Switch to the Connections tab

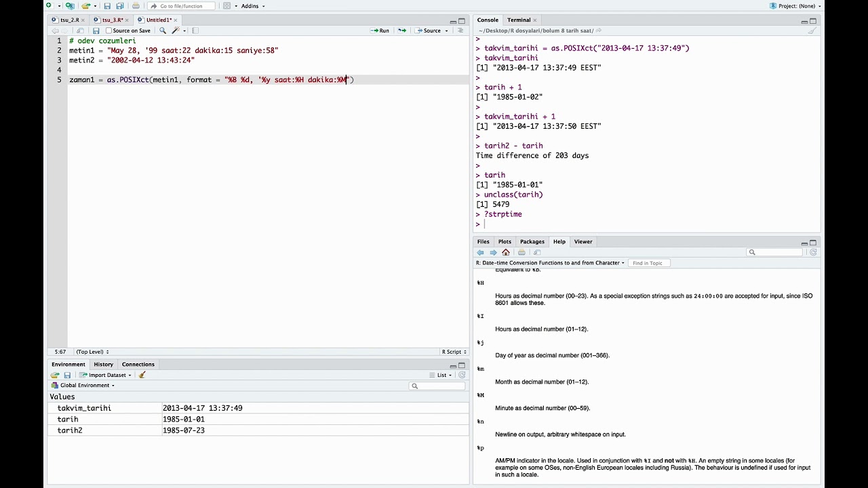(x=138, y=365)
